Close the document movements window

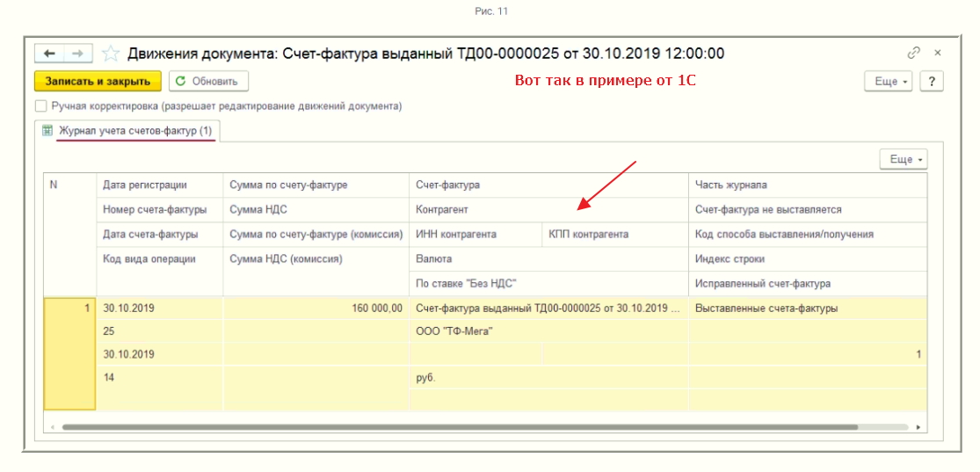click(x=937, y=53)
